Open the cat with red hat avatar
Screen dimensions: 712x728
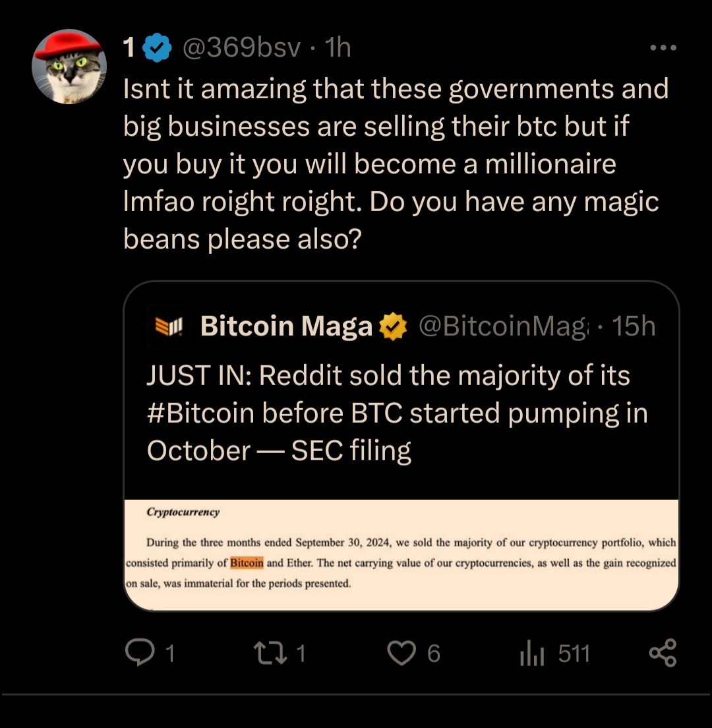point(69,67)
